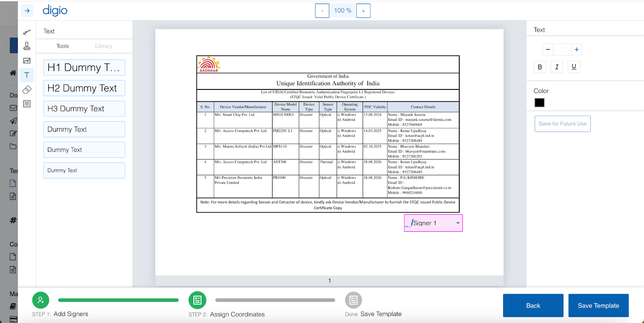This screenshot has height=323, width=644.
Task: Switch to the Library tab
Action: [x=103, y=46]
